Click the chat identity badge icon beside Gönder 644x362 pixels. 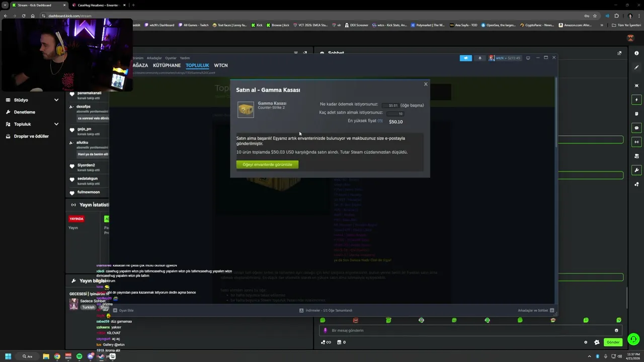(597, 342)
